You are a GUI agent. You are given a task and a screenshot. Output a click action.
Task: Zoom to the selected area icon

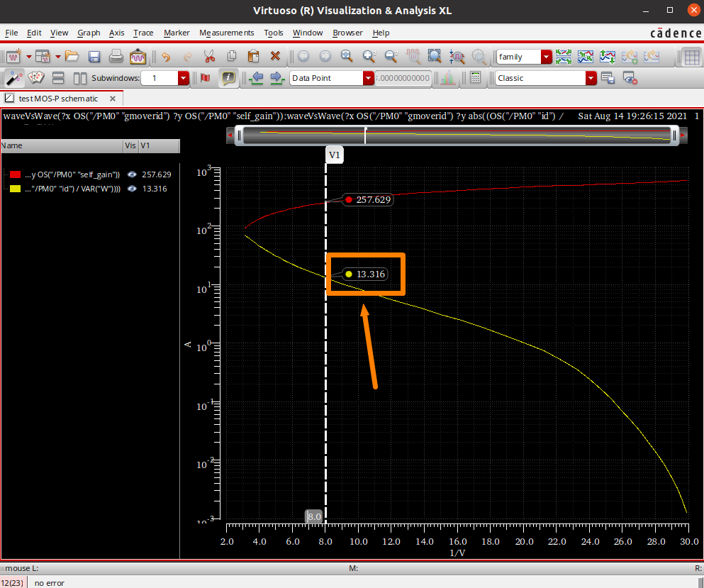click(x=435, y=56)
